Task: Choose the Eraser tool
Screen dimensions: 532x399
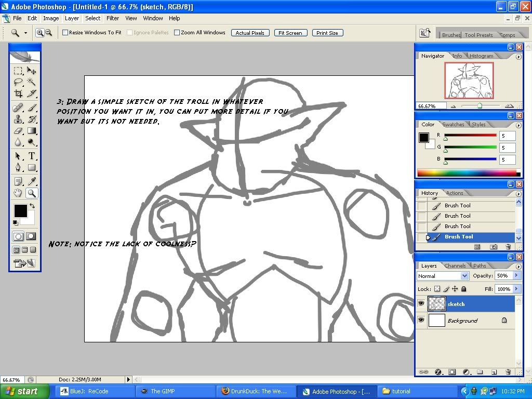Action: [18, 131]
